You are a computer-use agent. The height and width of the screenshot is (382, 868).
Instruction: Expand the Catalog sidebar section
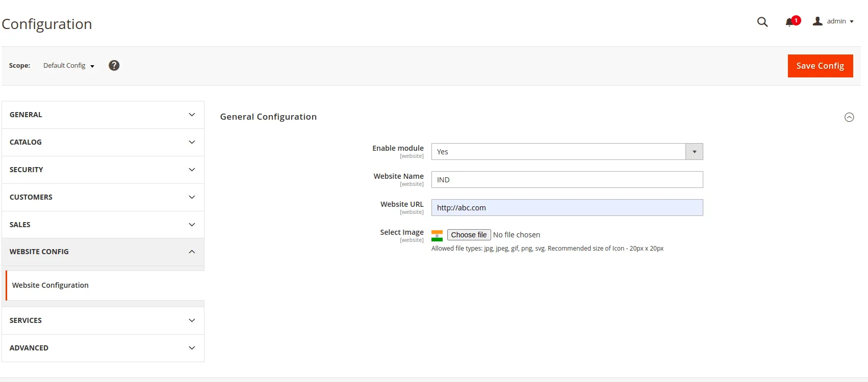103,143
